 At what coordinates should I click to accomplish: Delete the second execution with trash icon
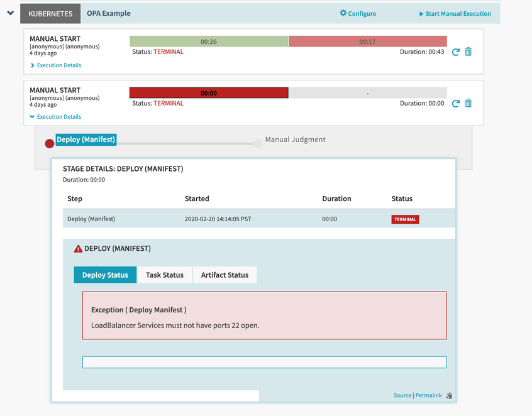point(468,103)
